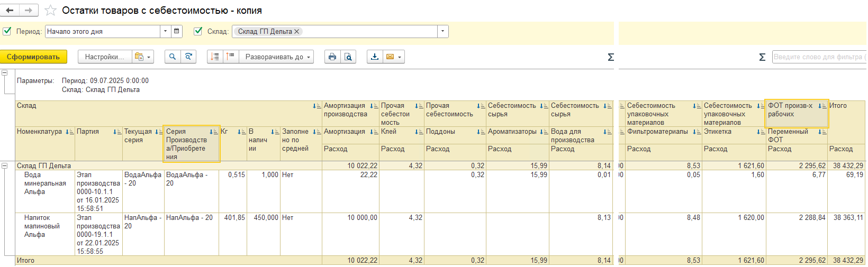Screen dimensions: 868x267
Task: Open the Склад selection dropdown
Action: [442, 31]
